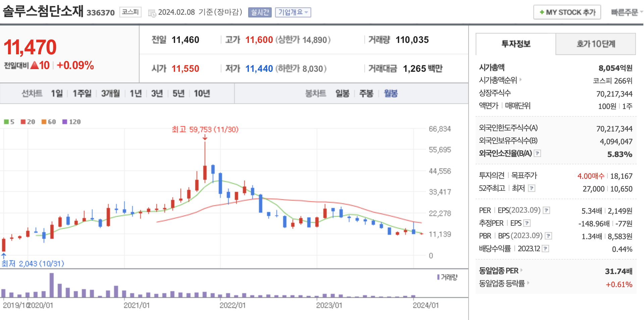Open the 빠른주문 dropdown
Screen dimensions: 644x320
(x=626, y=12)
